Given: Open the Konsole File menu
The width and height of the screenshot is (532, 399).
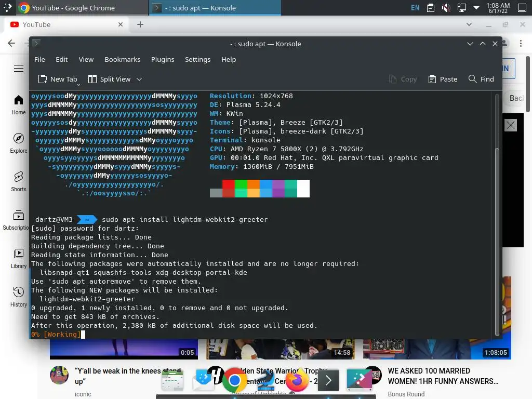Looking at the screenshot, I should tap(39, 59).
